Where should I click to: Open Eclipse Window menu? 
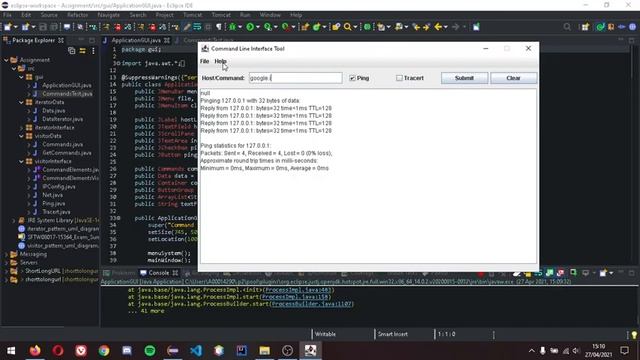270,15
